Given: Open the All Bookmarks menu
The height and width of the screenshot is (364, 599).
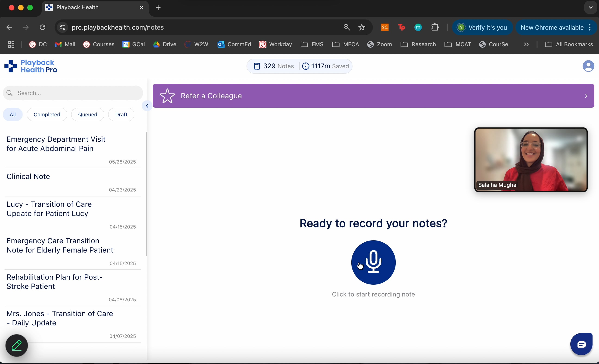Looking at the screenshot, I should click(569, 44).
